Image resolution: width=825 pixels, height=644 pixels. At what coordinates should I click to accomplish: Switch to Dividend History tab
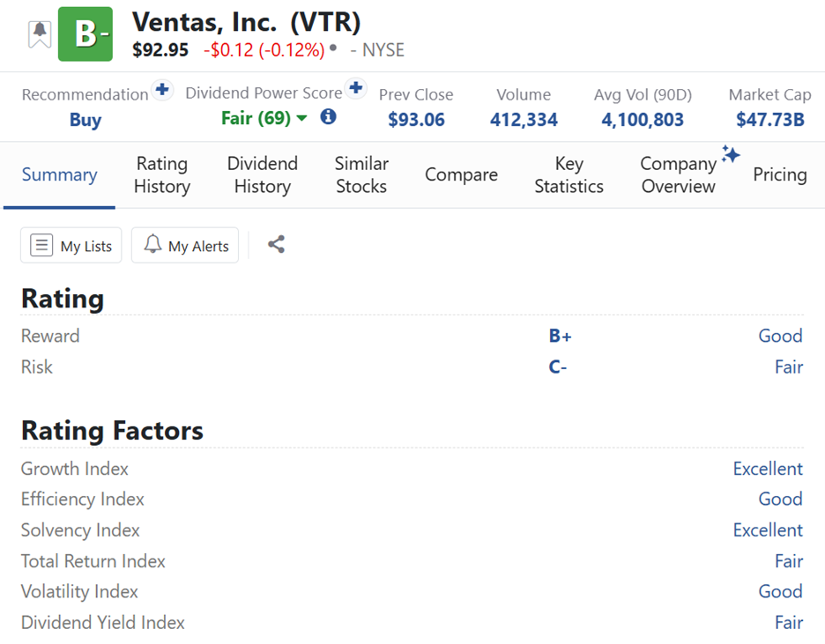pyautogui.click(x=263, y=174)
